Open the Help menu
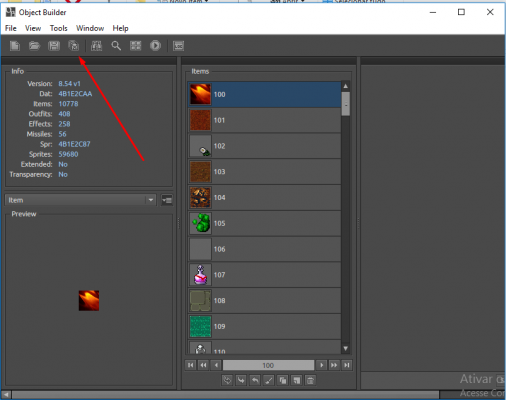 coord(120,28)
